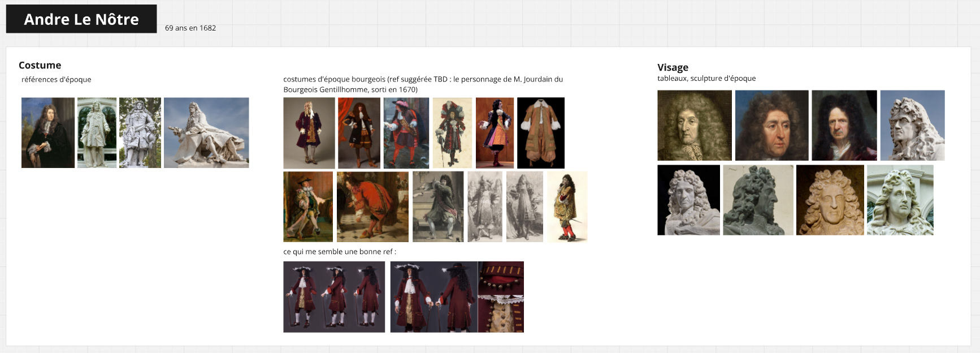Select the front-and-back maroon costume image

tap(433, 297)
